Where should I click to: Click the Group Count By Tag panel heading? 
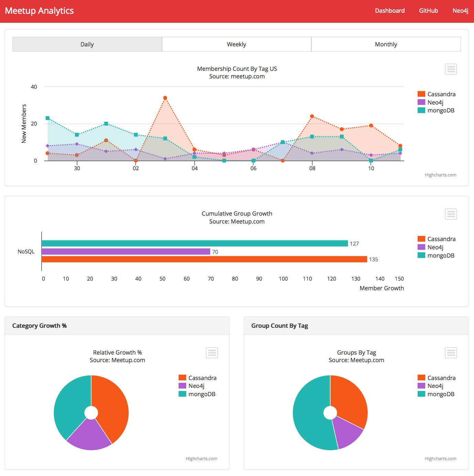point(280,326)
